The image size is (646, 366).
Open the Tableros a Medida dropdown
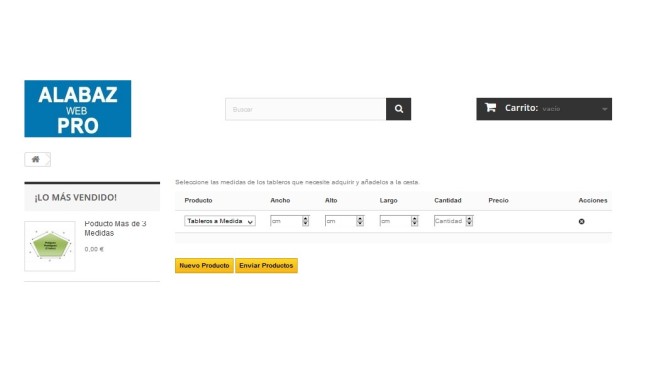coord(220,221)
